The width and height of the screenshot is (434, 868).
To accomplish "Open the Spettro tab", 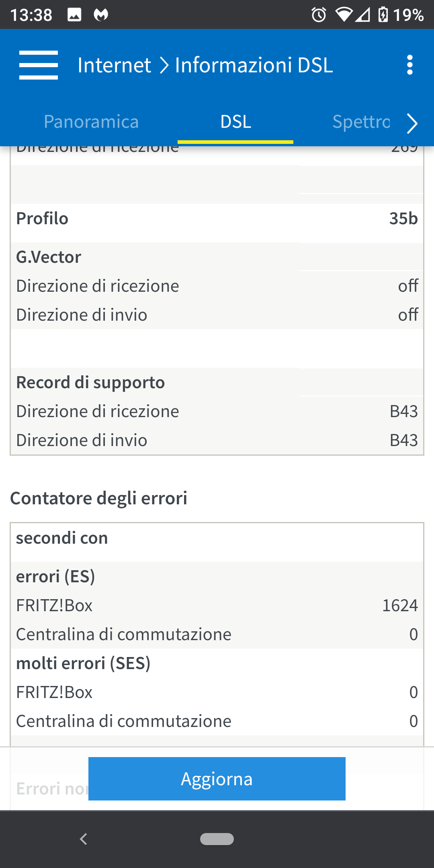I will pos(361,122).
